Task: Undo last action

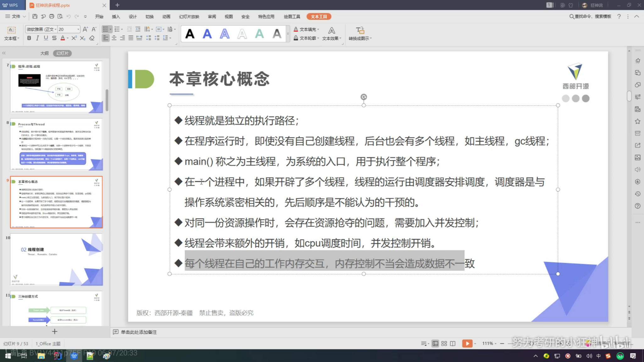Action: point(68,16)
